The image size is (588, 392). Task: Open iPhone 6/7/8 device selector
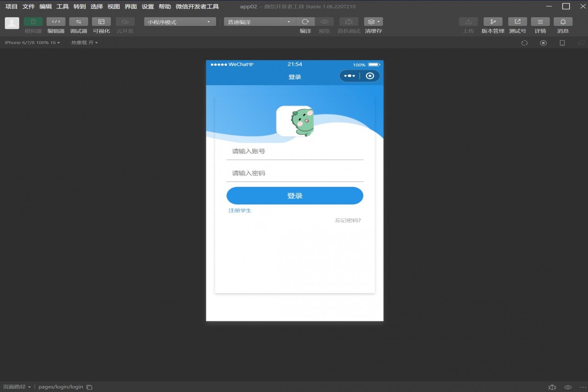(x=32, y=43)
